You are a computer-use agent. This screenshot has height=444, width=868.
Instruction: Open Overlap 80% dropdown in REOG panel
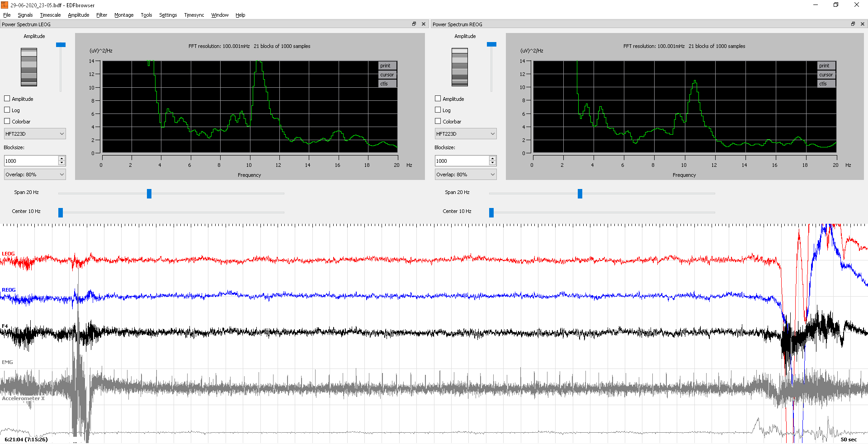tap(466, 175)
